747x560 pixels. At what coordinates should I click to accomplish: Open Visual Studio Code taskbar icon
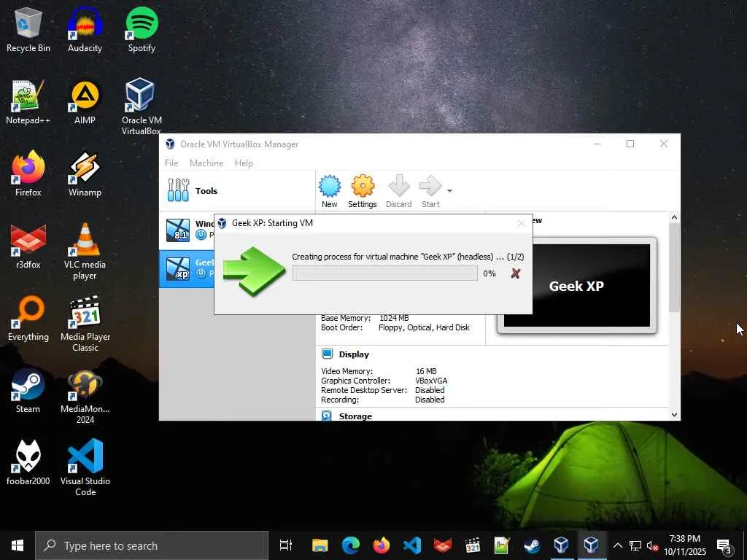pos(412,545)
